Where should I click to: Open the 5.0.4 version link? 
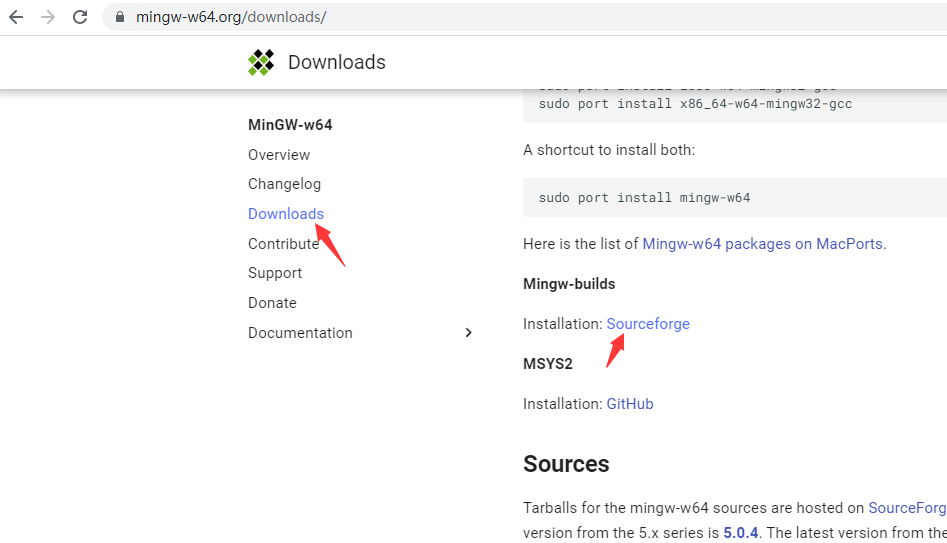740,533
